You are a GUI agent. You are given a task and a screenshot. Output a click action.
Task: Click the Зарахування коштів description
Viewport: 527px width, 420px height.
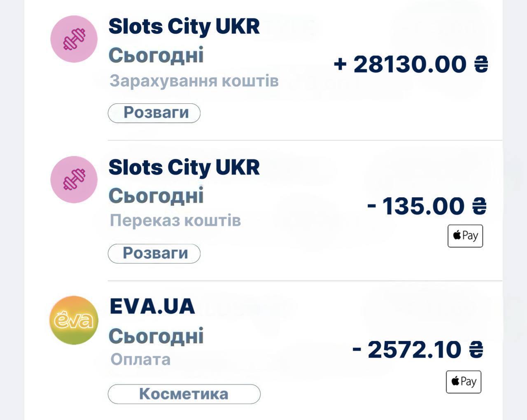click(194, 81)
